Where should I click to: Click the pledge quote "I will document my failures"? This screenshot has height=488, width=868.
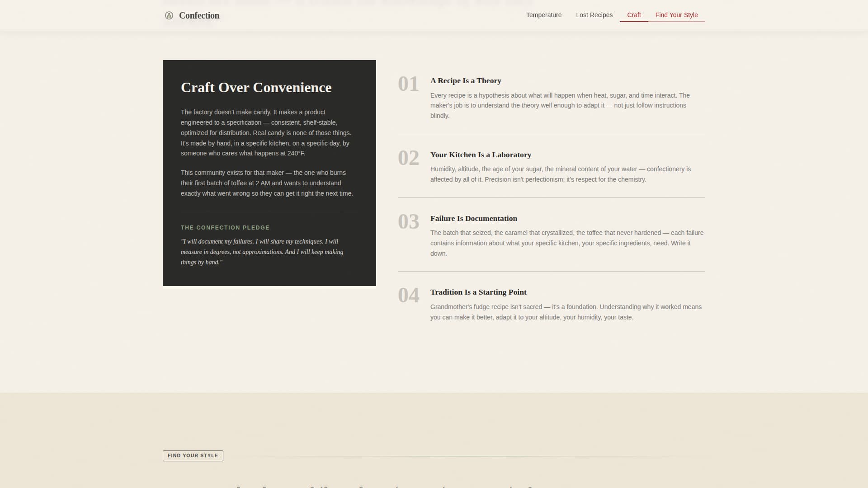[x=262, y=252]
